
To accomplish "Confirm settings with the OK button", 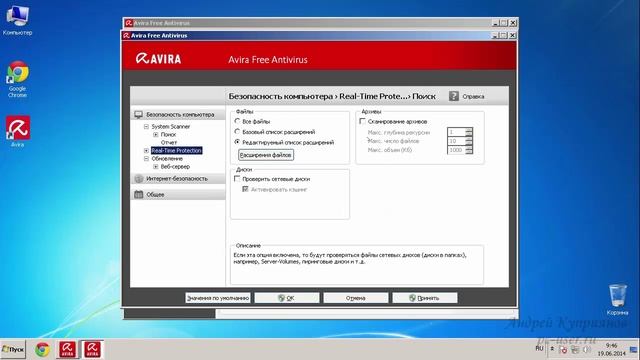I will [287, 298].
